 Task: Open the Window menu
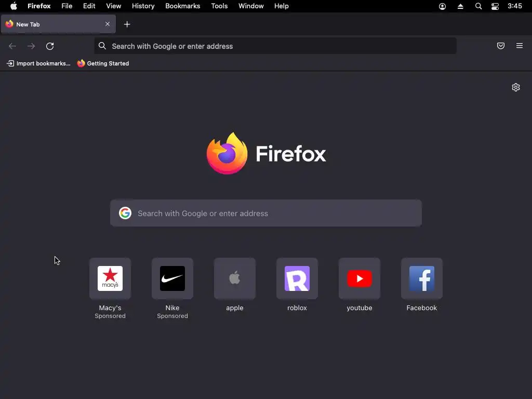pyautogui.click(x=251, y=6)
